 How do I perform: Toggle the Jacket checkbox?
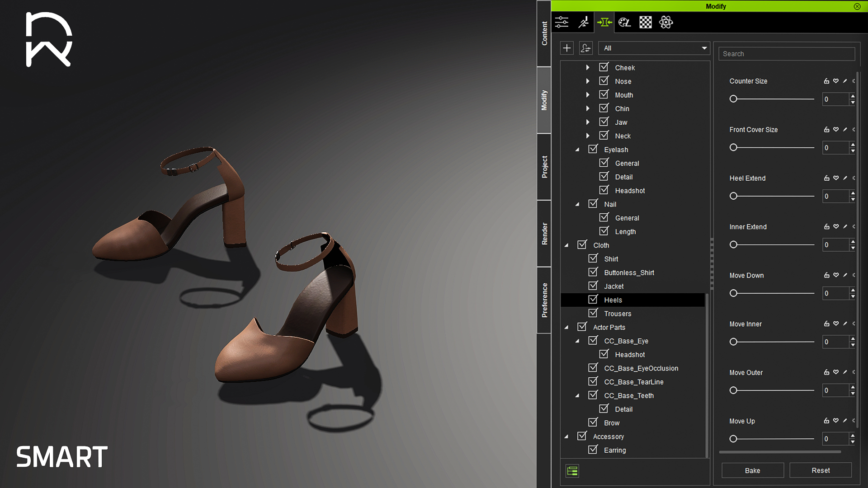(593, 286)
